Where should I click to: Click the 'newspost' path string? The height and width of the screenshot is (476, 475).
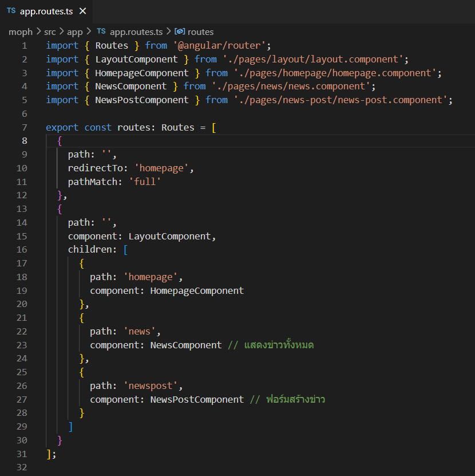[153, 385]
